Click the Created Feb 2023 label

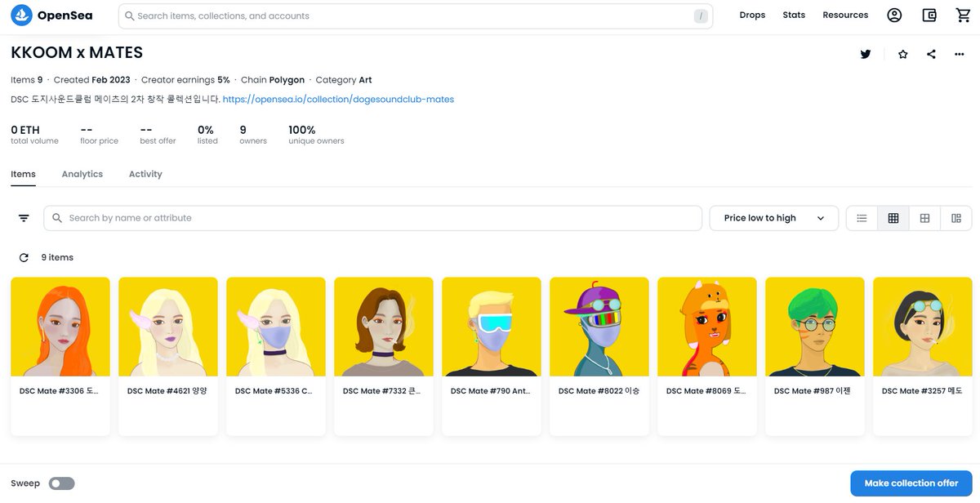coord(92,80)
